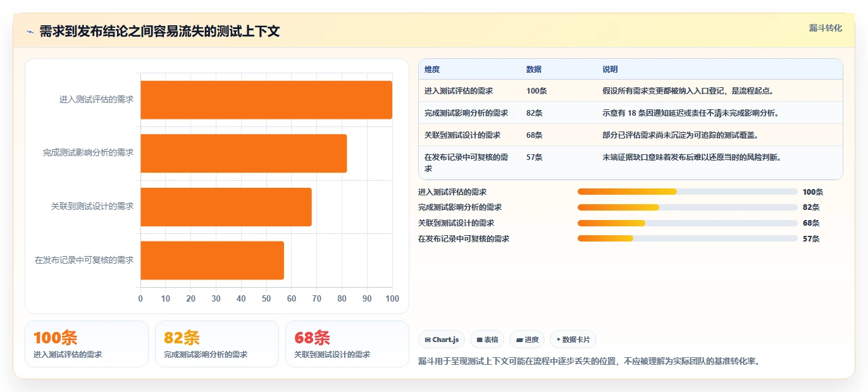Click the 68条 stat card
The height and width of the screenshot is (392, 868).
tap(347, 344)
